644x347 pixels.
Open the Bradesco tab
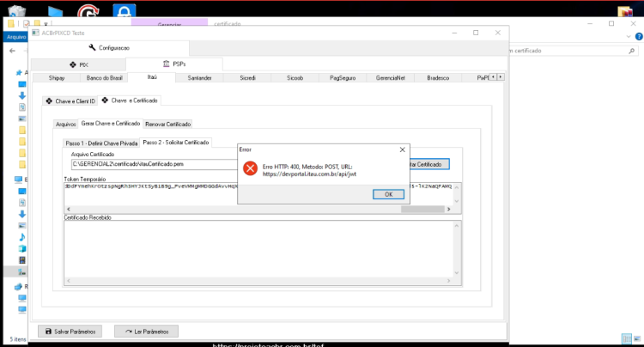pyautogui.click(x=438, y=78)
